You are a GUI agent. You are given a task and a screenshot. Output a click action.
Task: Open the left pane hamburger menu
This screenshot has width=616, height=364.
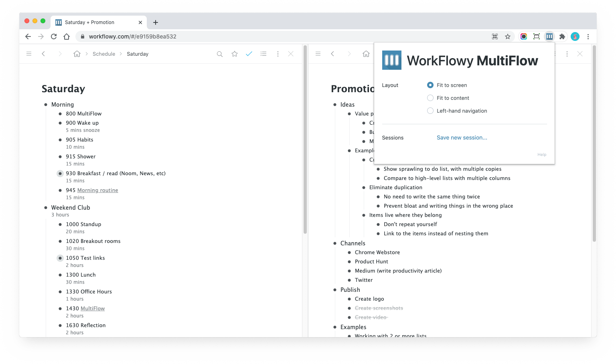tap(29, 54)
